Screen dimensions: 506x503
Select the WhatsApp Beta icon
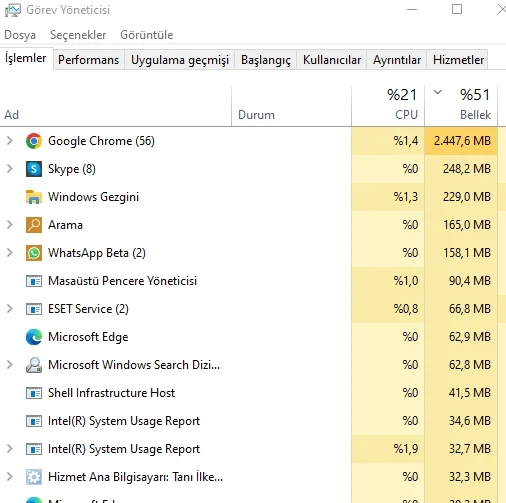tap(34, 253)
